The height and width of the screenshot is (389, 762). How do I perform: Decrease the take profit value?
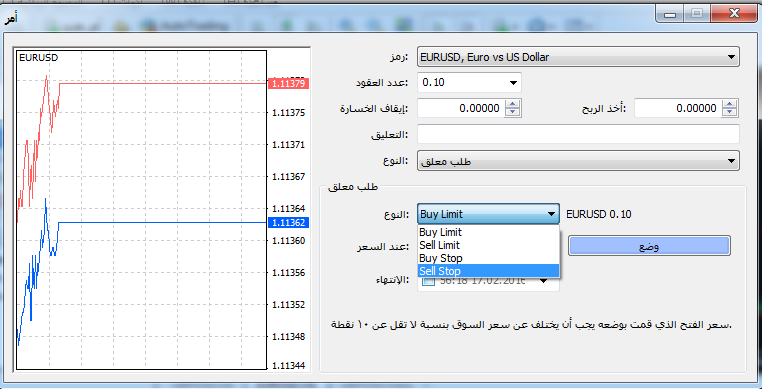[x=729, y=112]
